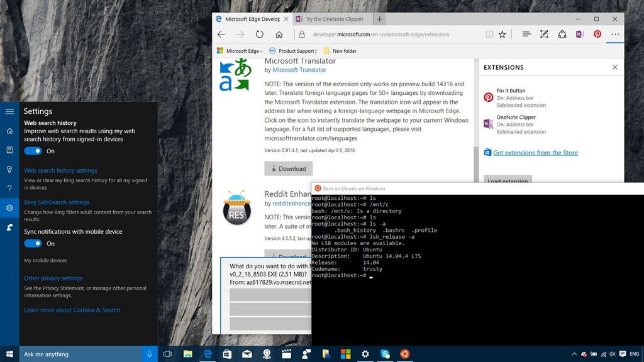Open the More actions menu in Edge
Screen dimensions: 644x362
click(x=615, y=34)
